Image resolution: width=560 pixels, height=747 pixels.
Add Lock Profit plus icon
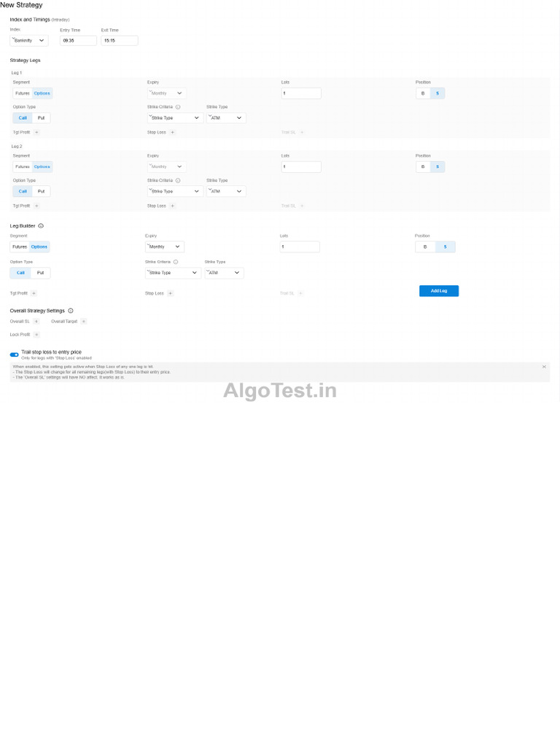pyautogui.click(x=36, y=334)
